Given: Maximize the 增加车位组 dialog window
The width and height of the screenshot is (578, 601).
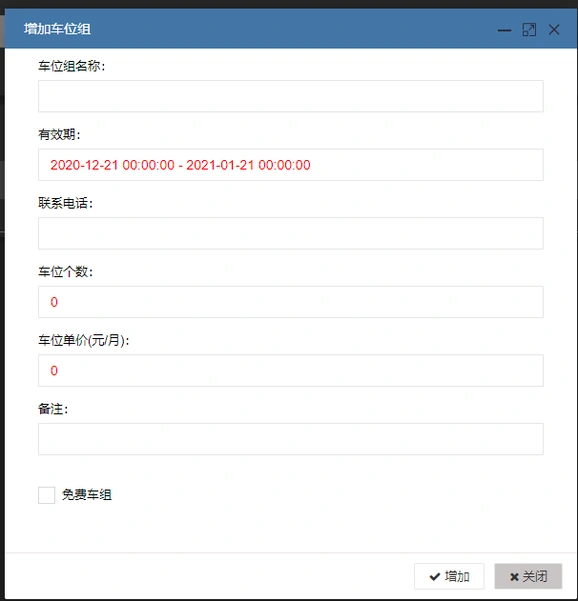Looking at the screenshot, I should coord(529,30).
